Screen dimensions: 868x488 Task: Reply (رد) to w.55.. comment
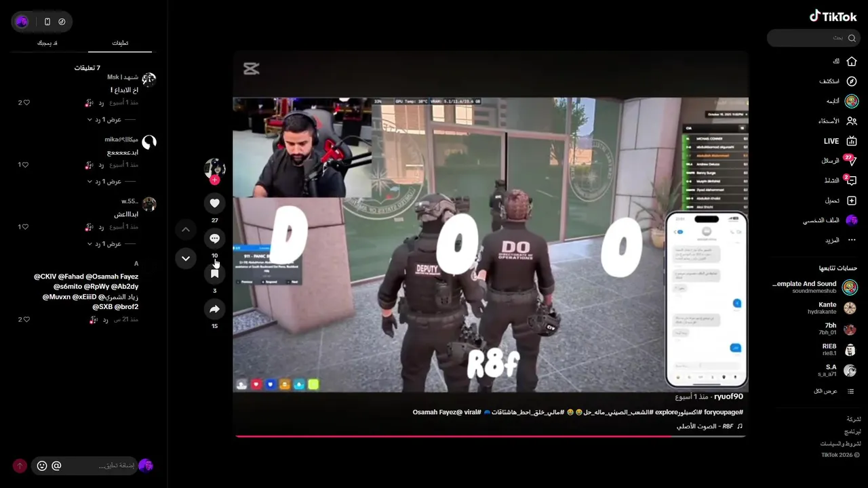coord(101,227)
